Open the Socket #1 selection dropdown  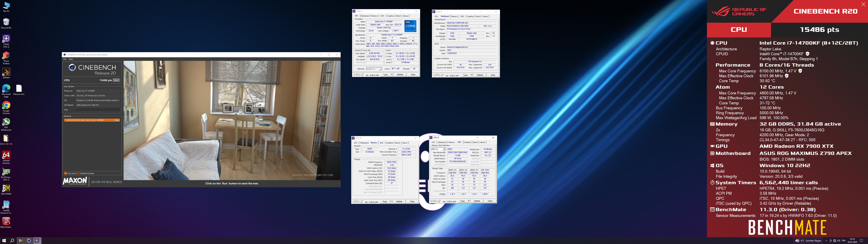pos(374,69)
